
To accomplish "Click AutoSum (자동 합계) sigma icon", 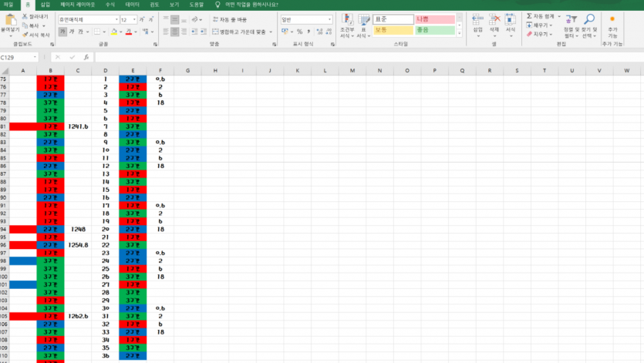I will (529, 16).
